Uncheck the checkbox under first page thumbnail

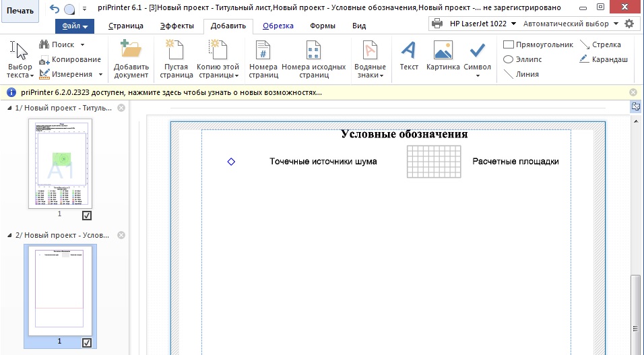click(x=87, y=216)
